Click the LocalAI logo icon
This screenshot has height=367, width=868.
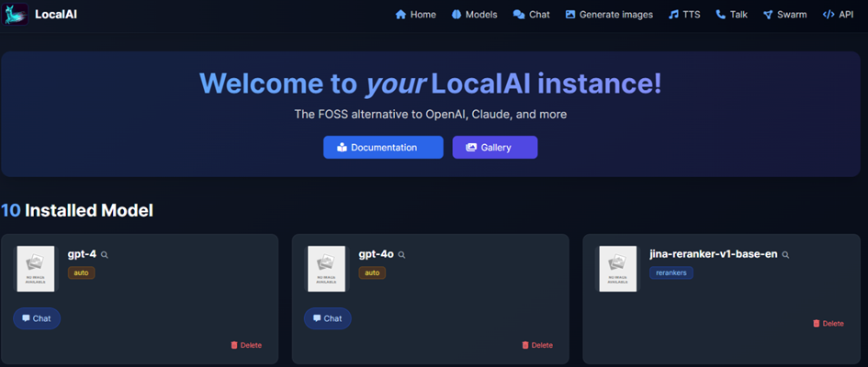click(x=16, y=14)
